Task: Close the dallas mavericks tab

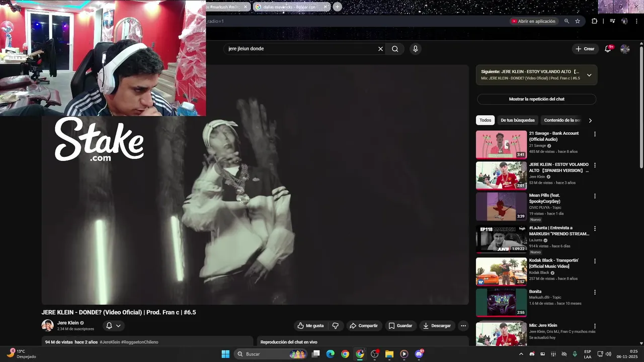Action: (325, 7)
